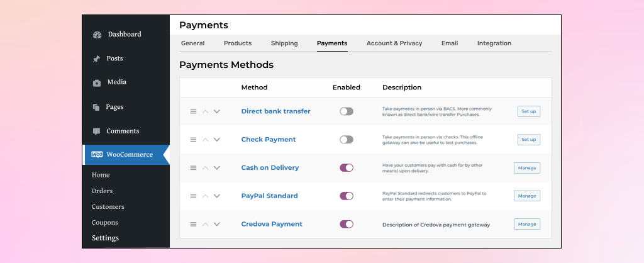Open the Dashboard gauge icon
Viewport: 644px width, 263px height.
pos(97,35)
